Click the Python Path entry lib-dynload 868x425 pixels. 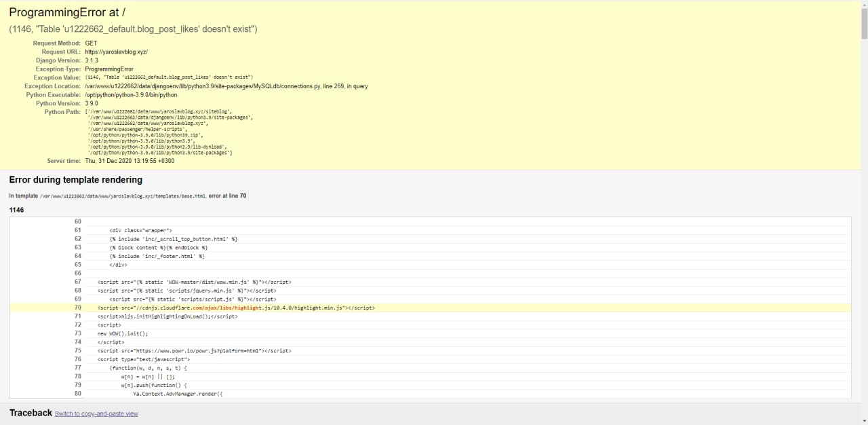(157, 147)
